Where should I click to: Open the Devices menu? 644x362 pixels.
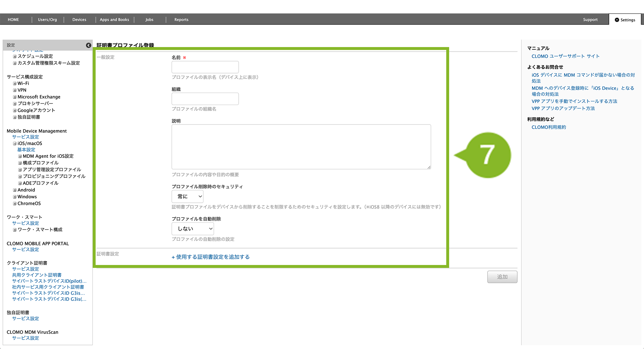pos(79,20)
